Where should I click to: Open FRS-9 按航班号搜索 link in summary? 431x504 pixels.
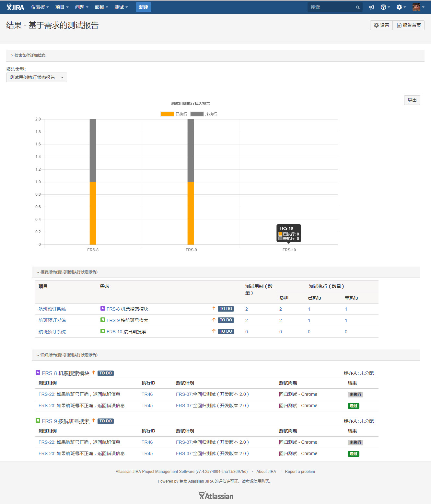(x=127, y=320)
